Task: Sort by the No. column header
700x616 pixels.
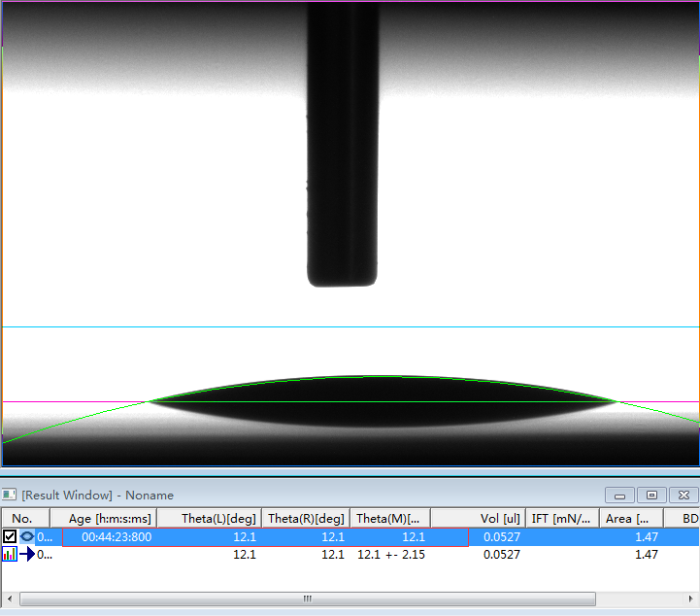Action: tap(24, 519)
